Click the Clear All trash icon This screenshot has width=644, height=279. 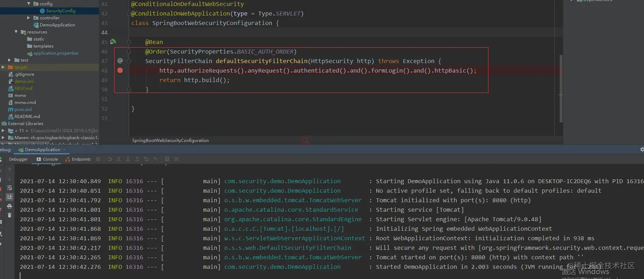[9, 215]
